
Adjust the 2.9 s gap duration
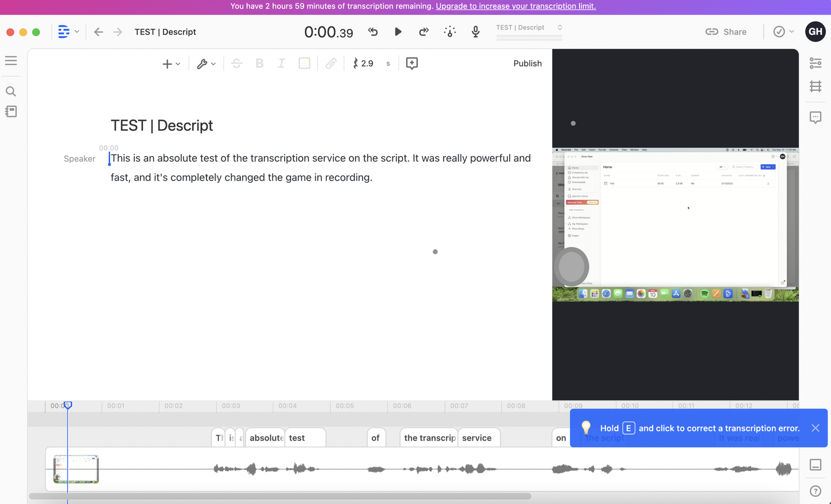coord(363,63)
